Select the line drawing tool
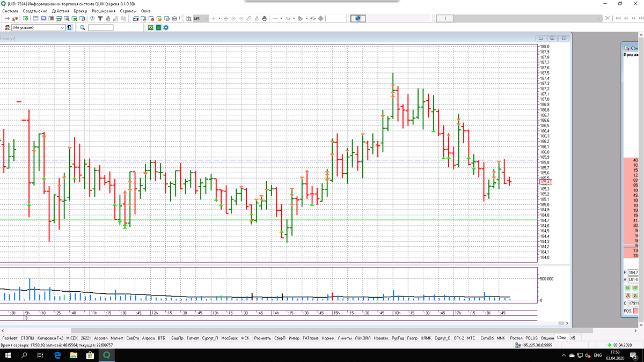 (275, 18)
